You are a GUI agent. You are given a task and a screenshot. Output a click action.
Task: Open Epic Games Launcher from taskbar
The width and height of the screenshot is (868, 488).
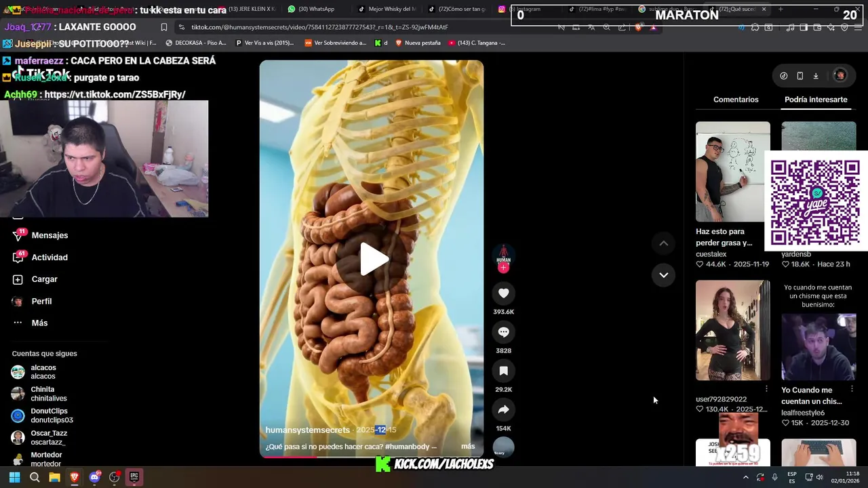pyautogui.click(x=134, y=477)
